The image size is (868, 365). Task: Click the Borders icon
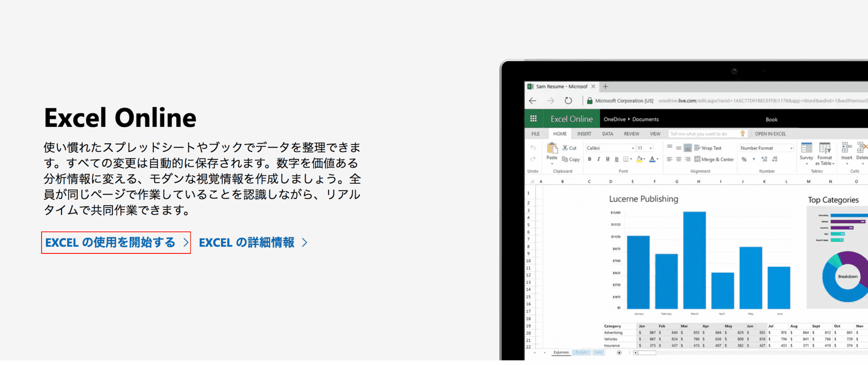[626, 159]
